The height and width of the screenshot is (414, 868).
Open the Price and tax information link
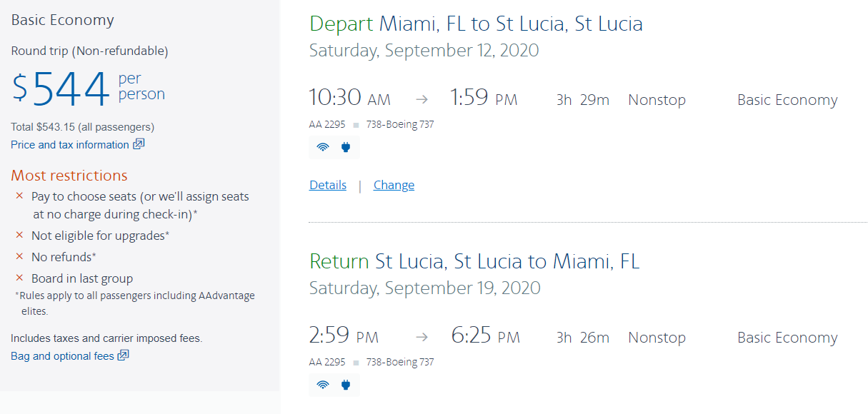pyautogui.click(x=70, y=145)
